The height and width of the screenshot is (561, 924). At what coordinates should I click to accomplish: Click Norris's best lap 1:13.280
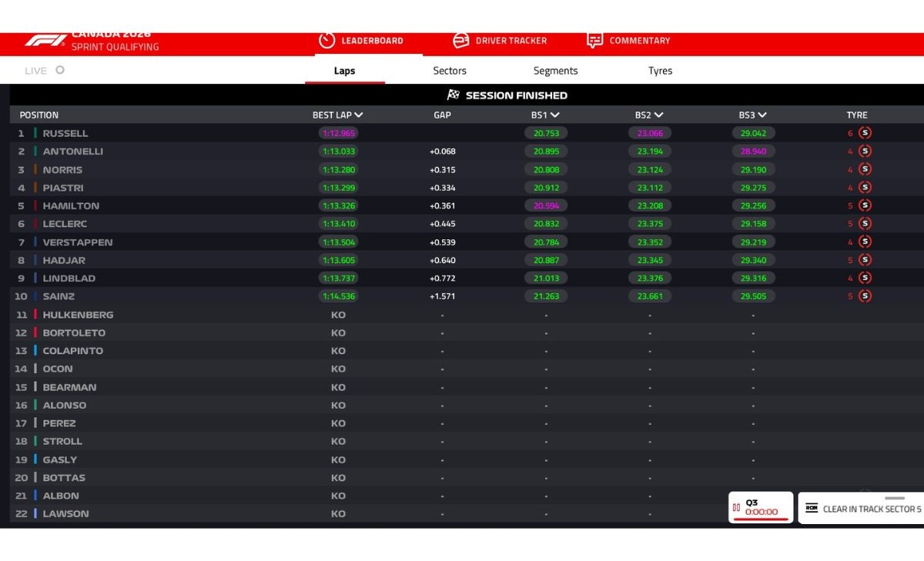tap(338, 169)
